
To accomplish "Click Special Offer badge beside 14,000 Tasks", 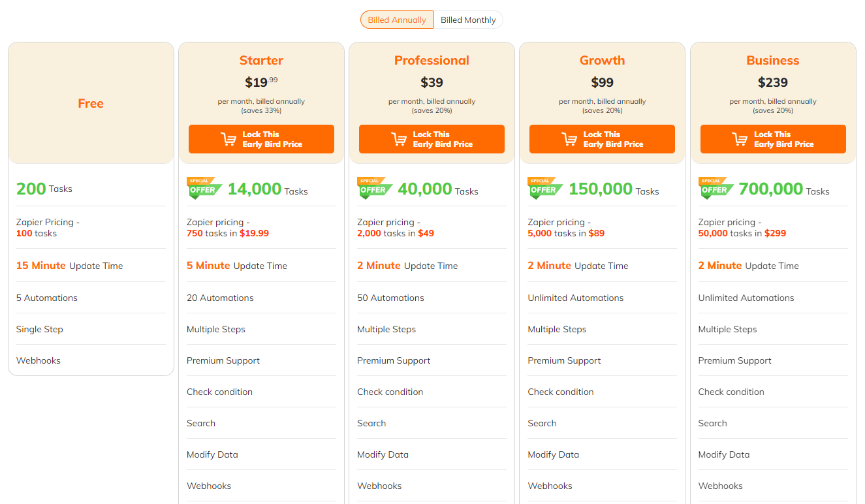I will coord(204,188).
